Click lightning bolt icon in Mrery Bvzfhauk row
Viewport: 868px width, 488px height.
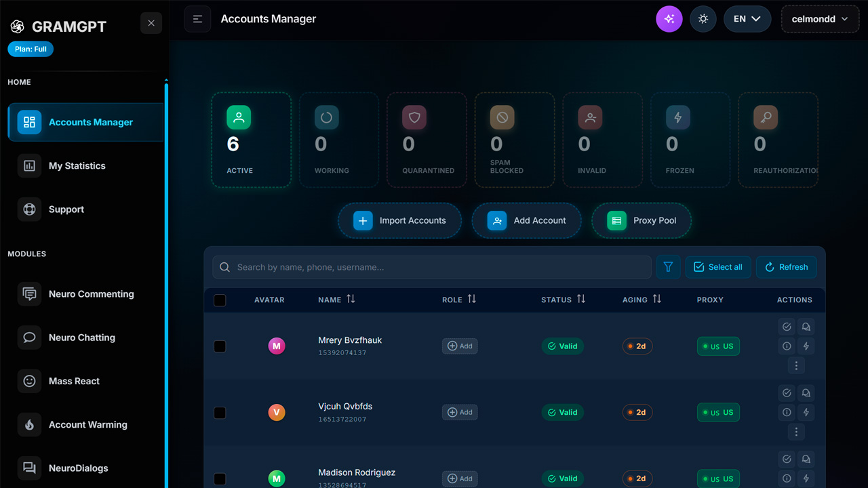pyautogui.click(x=806, y=346)
